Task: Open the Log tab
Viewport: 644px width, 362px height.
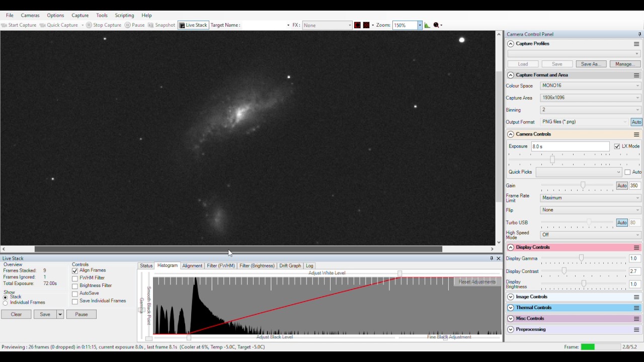Action: point(309,266)
